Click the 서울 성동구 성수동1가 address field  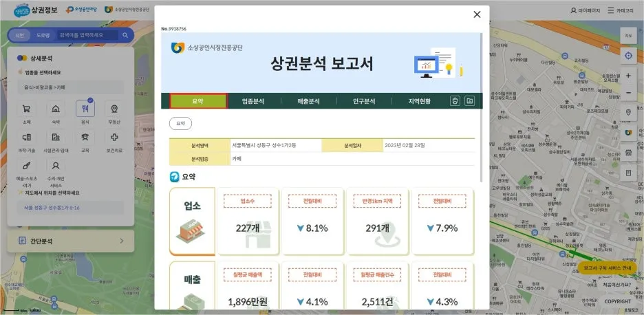pyautogui.click(x=71, y=208)
